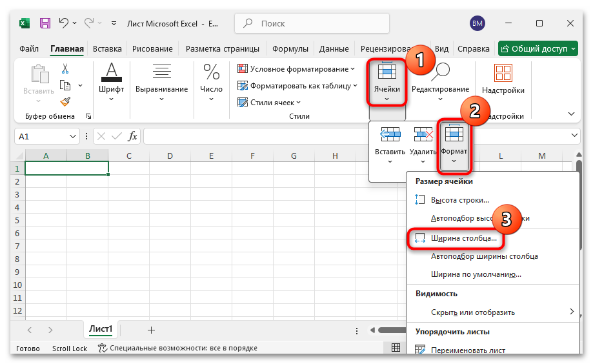
Task: Switch to the Insert ribbon tab
Action: point(107,48)
